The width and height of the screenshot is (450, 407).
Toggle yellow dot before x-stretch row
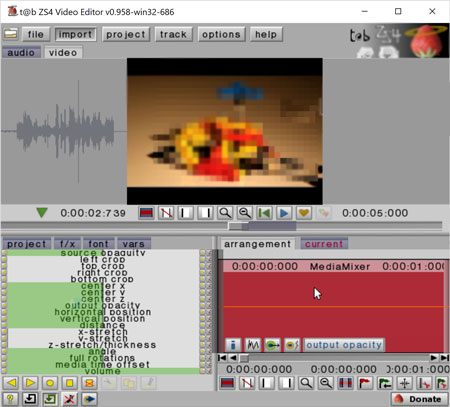tap(4, 332)
